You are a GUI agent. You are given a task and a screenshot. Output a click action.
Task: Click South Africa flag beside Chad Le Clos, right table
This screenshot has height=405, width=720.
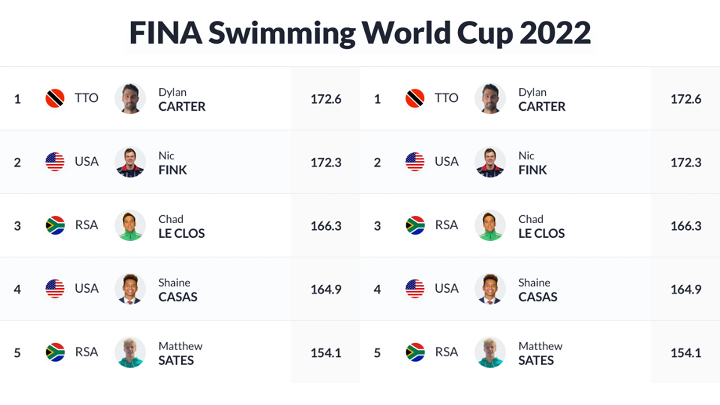415,225
